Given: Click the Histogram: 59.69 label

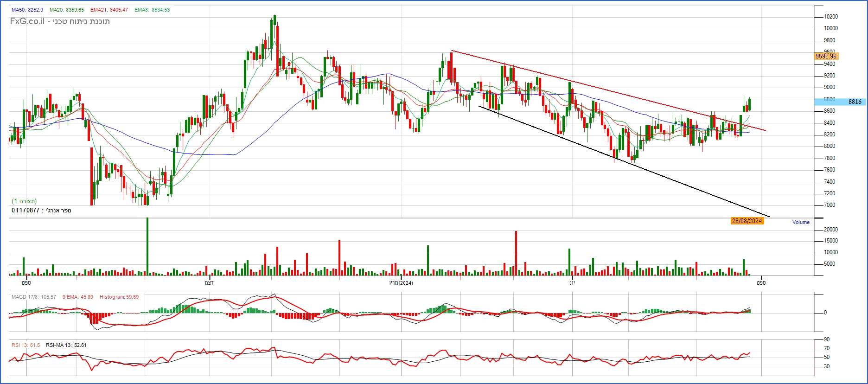Looking at the screenshot, I should pos(119,297).
